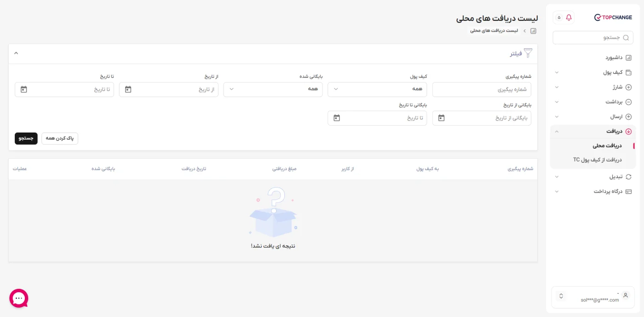Click the notification bell icon

(x=569, y=17)
